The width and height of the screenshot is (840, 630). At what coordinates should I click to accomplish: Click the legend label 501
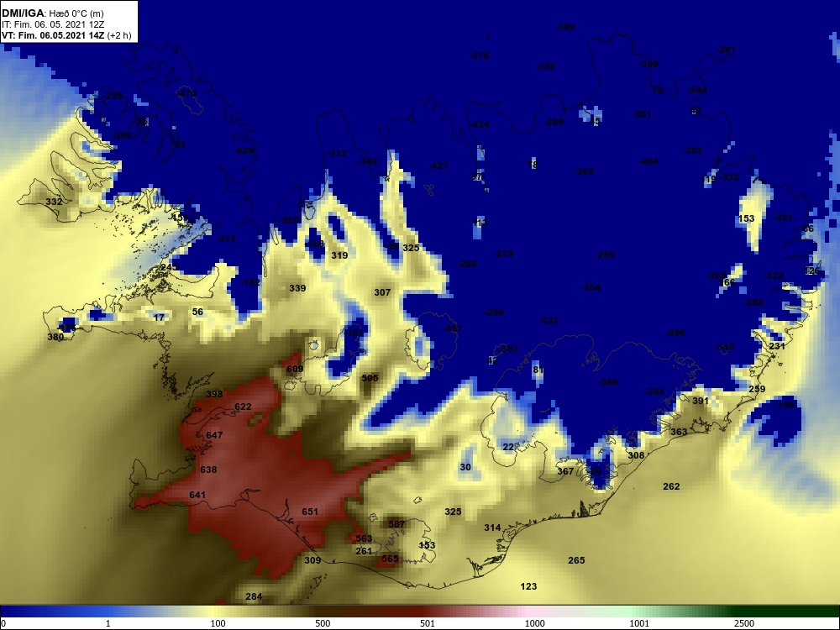click(x=428, y=623)
